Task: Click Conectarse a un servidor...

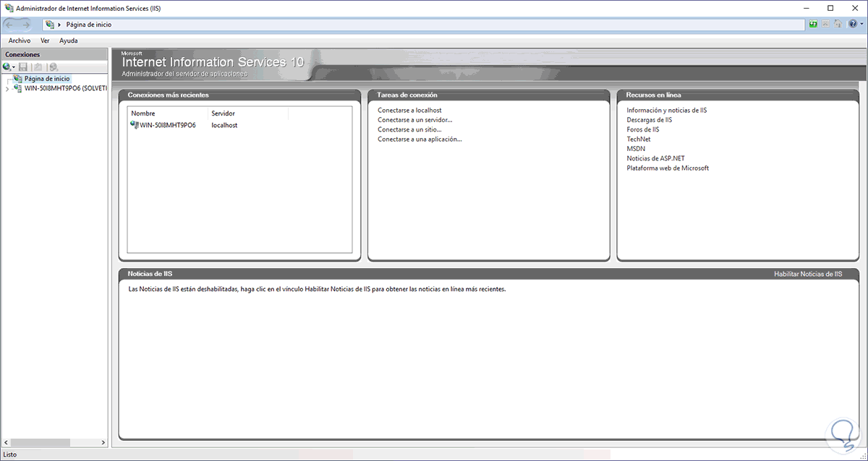Action: (x=415, y=120)
